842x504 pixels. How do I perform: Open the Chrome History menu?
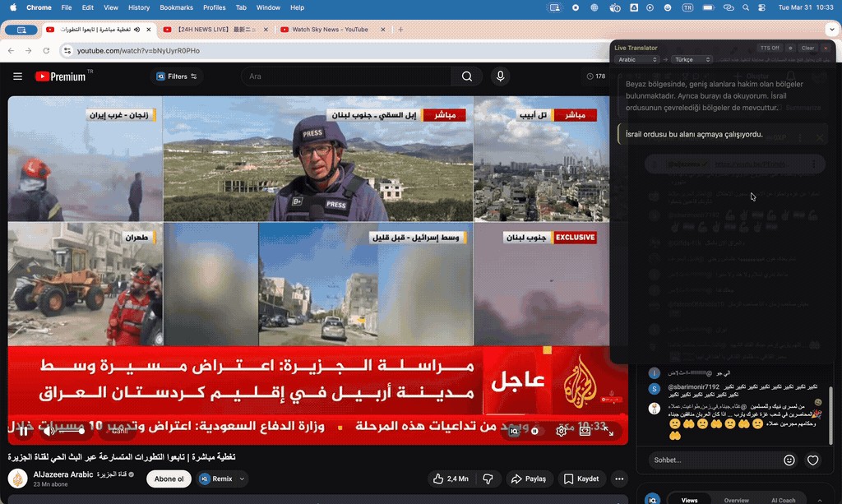[138, 7]
